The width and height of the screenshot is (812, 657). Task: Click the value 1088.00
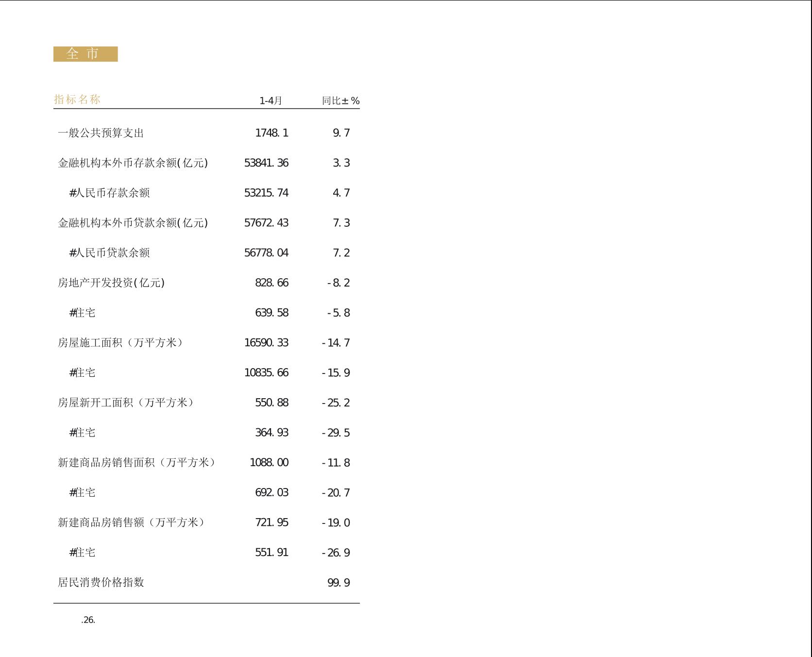click(269, 463)
